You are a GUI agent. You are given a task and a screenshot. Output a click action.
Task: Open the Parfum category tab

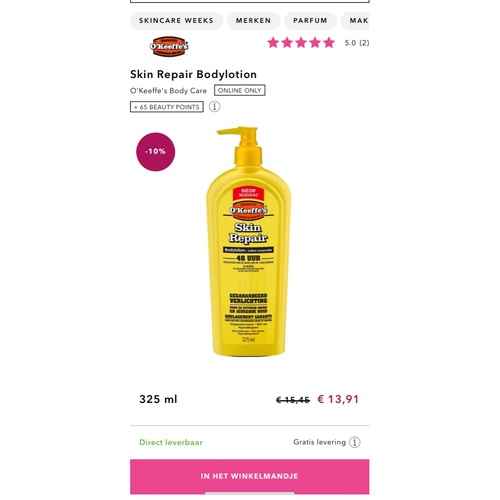tap(310, 21)
